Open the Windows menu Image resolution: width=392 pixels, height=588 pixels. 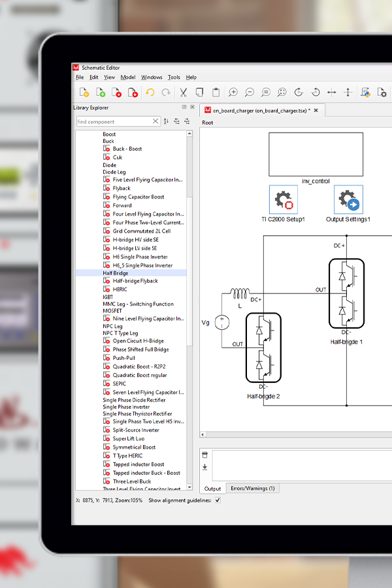click(152, 77)
